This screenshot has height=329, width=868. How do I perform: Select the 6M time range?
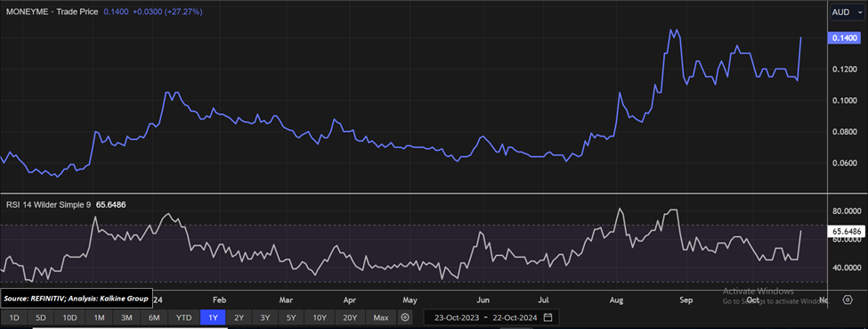(154, 318)
